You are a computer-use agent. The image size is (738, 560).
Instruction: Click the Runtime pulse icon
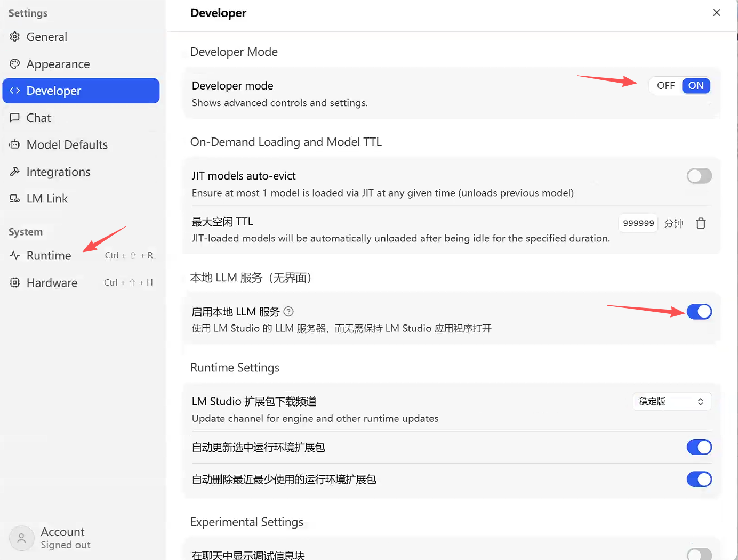15,256
